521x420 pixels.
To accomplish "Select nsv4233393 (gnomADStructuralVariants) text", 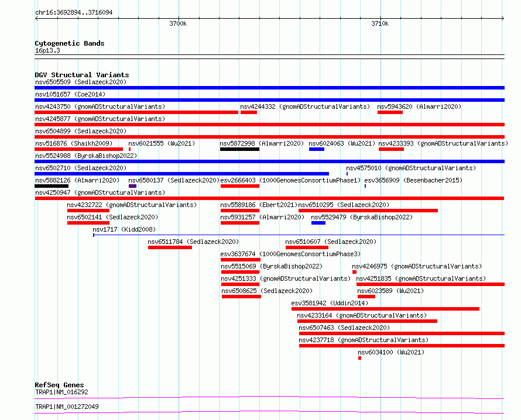I will [443, 143].
